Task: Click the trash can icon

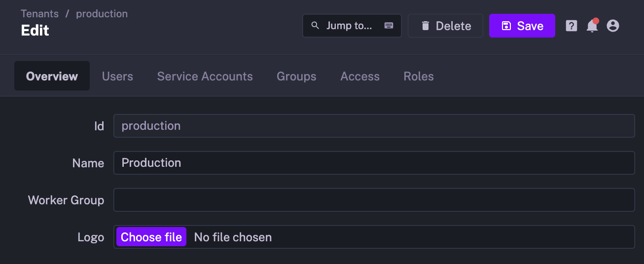Action: click(425, 26)
